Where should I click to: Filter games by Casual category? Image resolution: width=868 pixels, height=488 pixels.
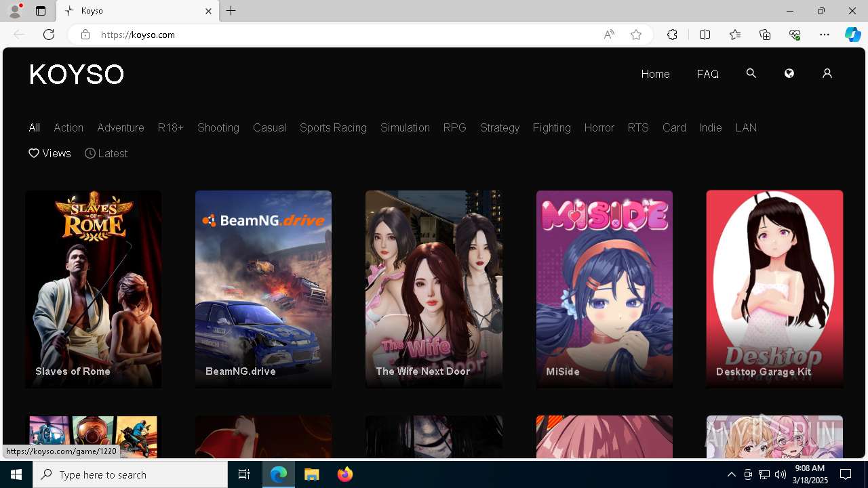[269, 127]
